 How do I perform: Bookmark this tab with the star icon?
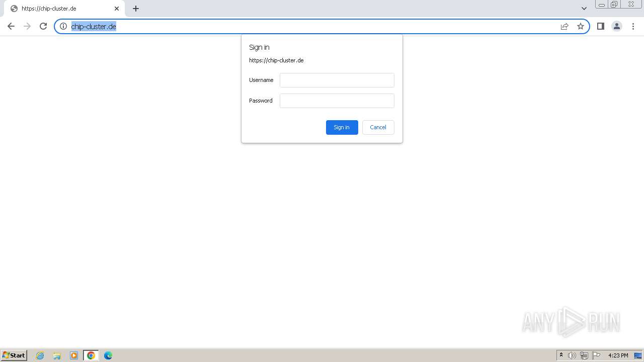581,26
